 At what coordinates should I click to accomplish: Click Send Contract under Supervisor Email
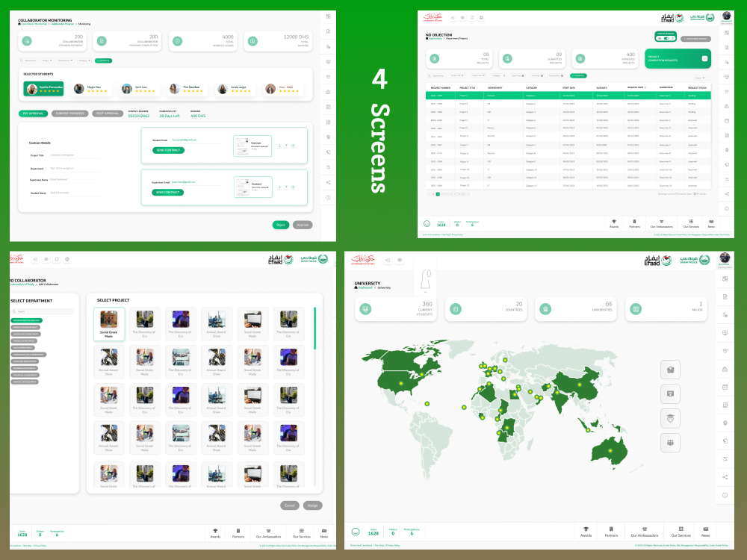[167, 193]
